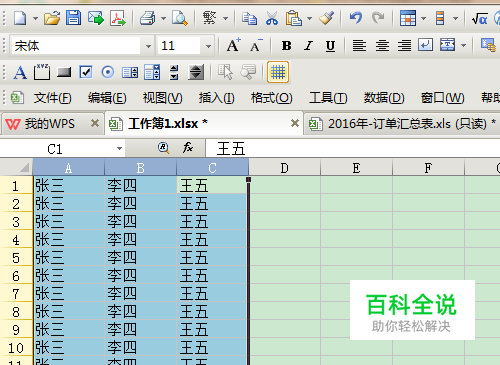Switch to 2016年-订单汇总表.xls tab
This screenshot has height=365, width=500.
[x=402, y=124]
